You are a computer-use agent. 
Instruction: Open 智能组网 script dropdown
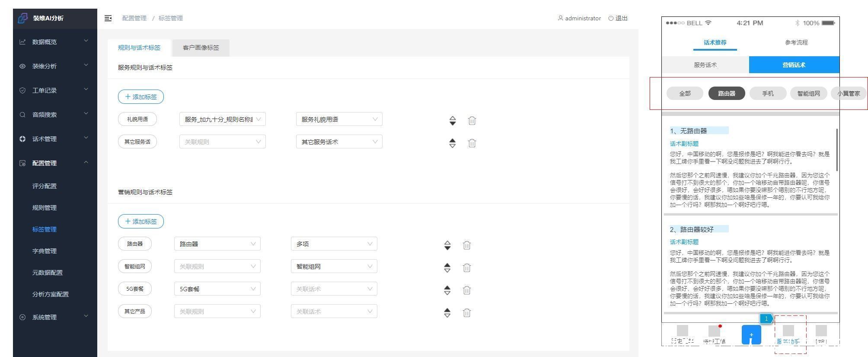[x=334, y=267]
